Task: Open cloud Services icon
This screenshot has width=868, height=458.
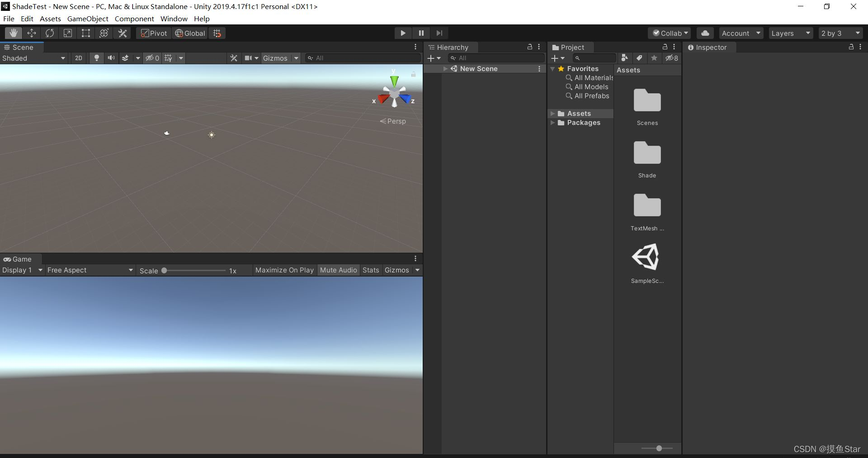Action: click(705, 33)
